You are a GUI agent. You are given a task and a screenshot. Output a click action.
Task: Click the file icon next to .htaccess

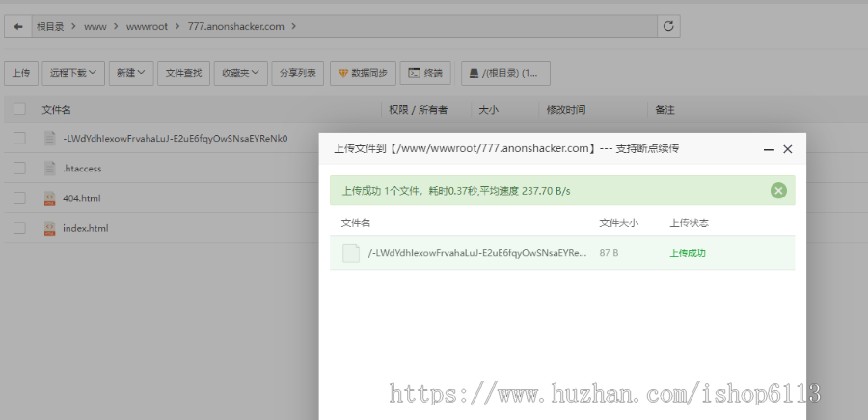(x=50, y=168)
